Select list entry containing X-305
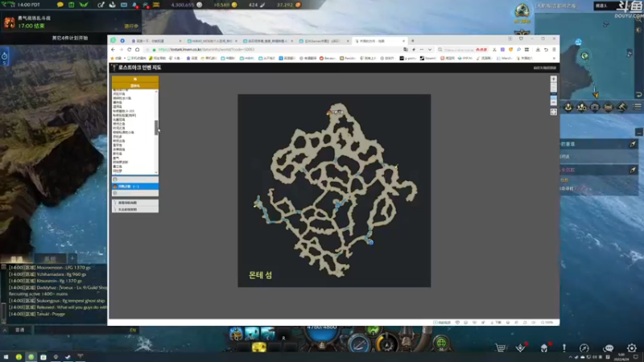Image resolution: width=644 pixels, height=362 pixels. (x=124, y=111)
